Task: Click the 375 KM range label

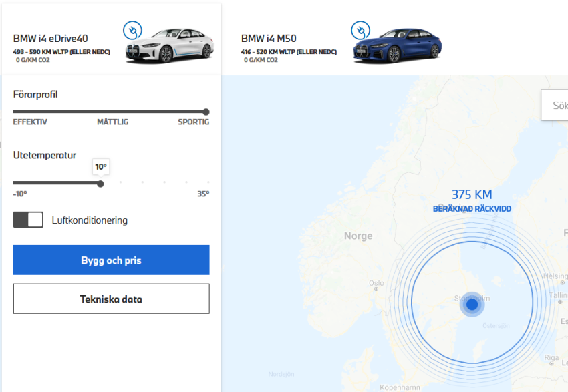Action: click(x=472, y=195)
